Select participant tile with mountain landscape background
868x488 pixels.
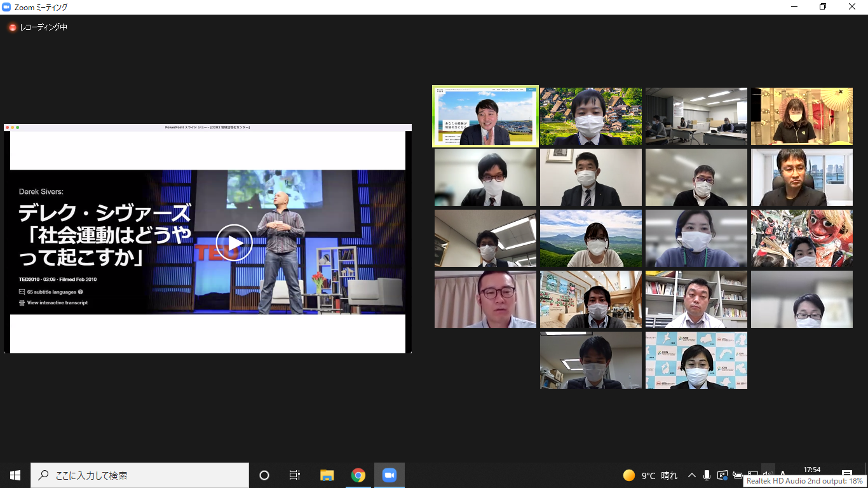pos(591,238)
